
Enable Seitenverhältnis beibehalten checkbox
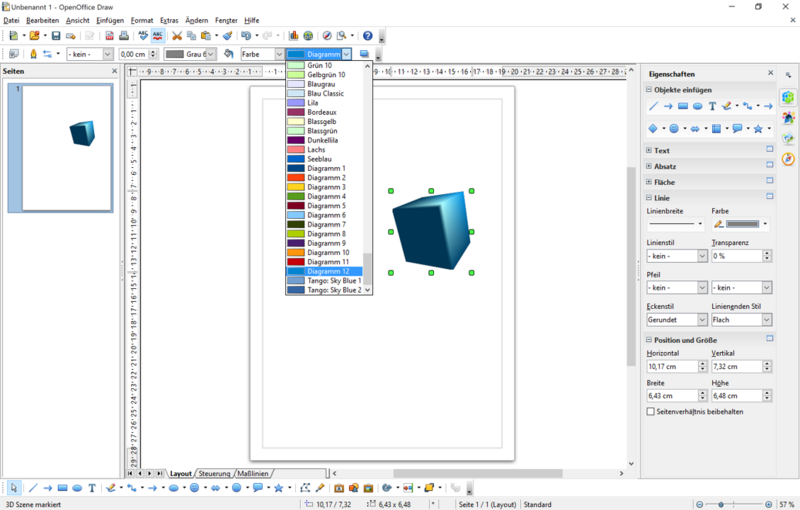pyautogui.click(x=651, y=411)
